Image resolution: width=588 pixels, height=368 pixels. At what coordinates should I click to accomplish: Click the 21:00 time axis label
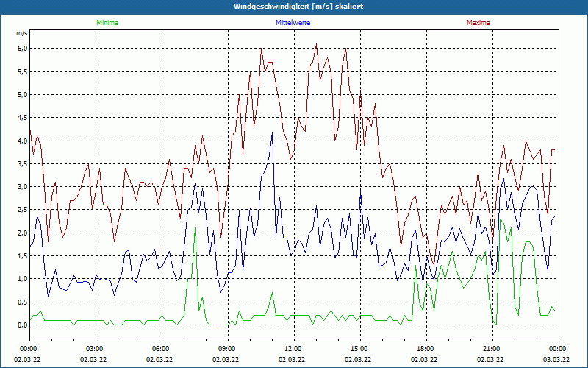coord(492,349)
